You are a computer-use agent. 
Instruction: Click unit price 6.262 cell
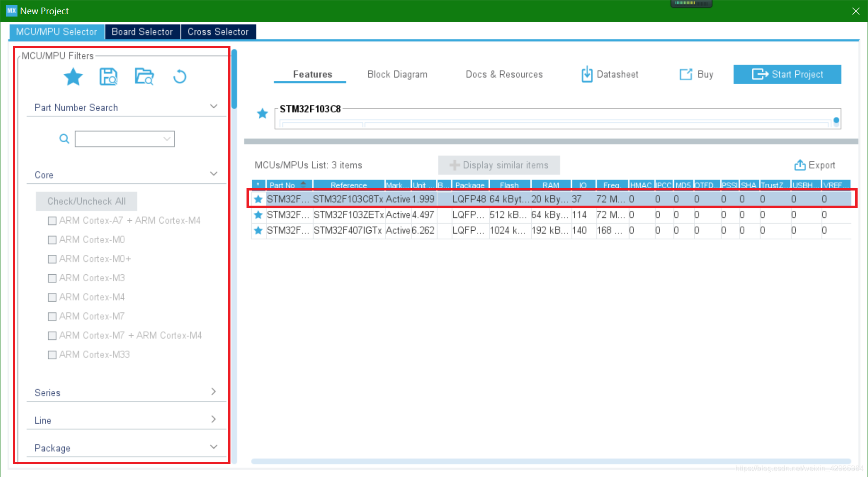click(423, 230)
